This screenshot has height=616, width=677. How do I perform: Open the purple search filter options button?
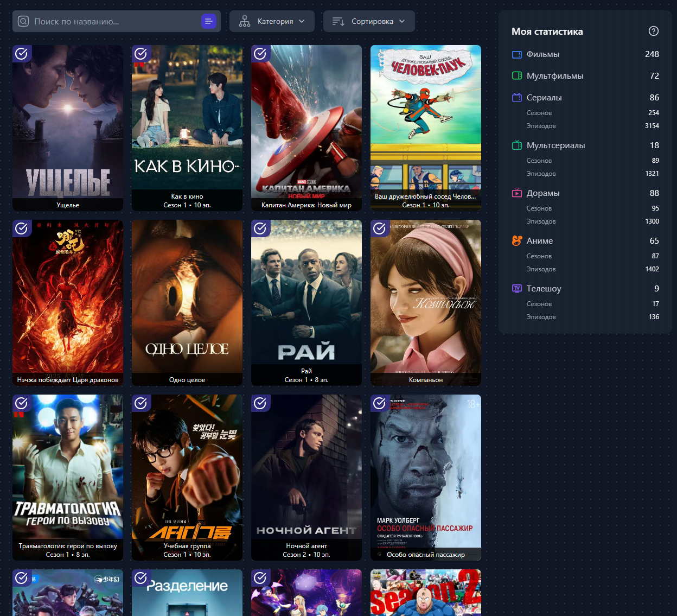point(209,22)
